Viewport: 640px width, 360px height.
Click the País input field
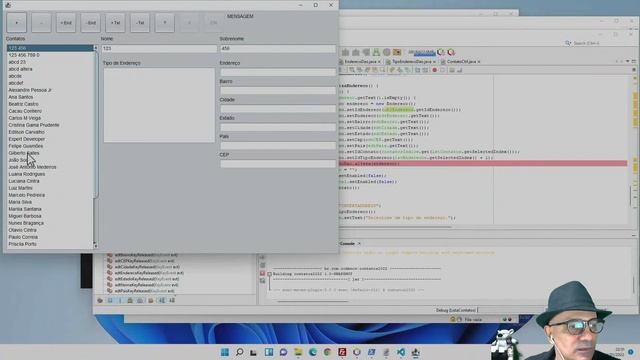(278, 146)
